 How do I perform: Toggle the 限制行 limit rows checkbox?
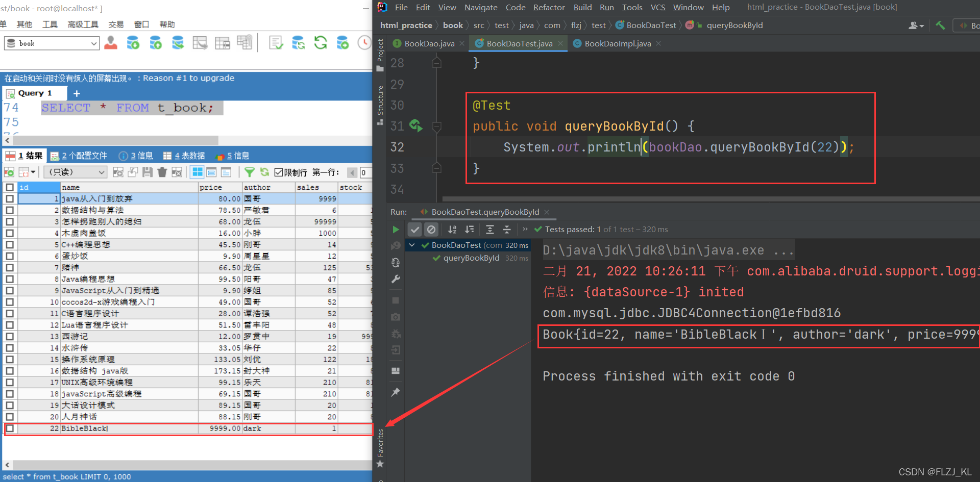tap(279, 172)
